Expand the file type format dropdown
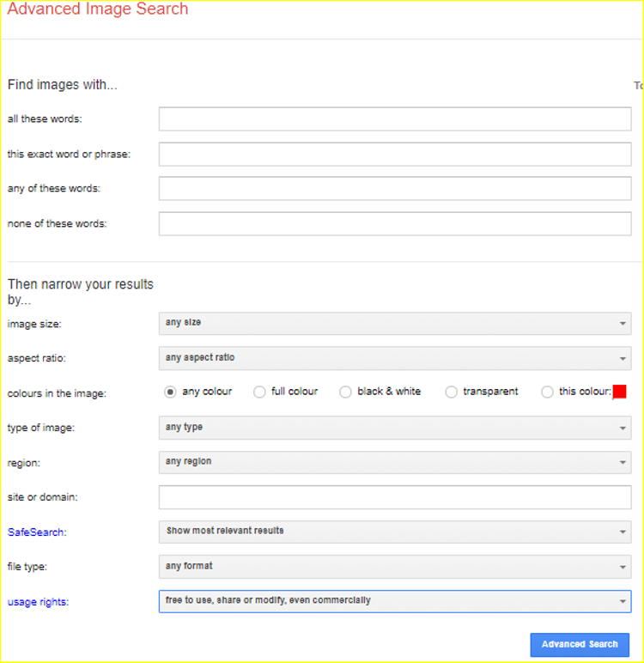644x663 pixels. (x=395, y=567)
